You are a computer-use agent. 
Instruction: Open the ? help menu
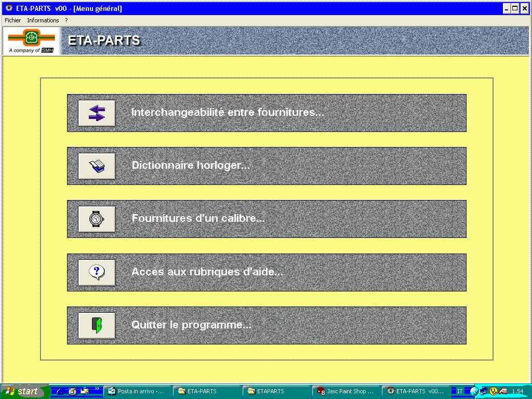[65, 20]
